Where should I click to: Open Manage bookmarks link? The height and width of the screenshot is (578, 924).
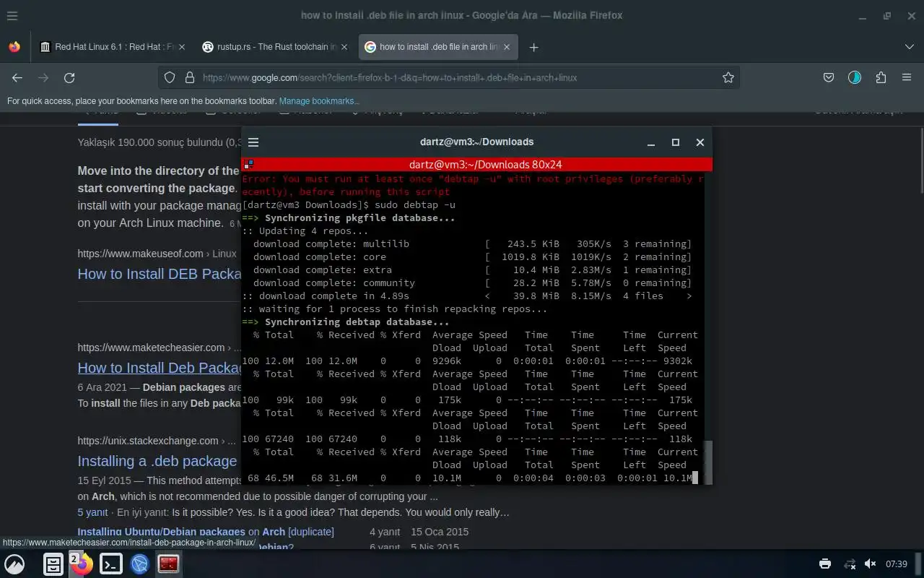click(x=319, y=101)
